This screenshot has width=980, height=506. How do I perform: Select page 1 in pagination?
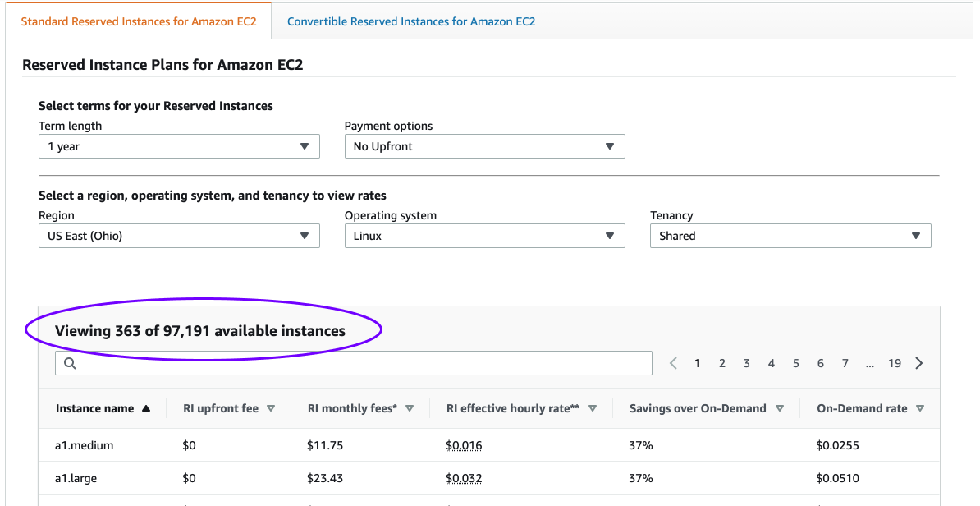tap(698, 363)
